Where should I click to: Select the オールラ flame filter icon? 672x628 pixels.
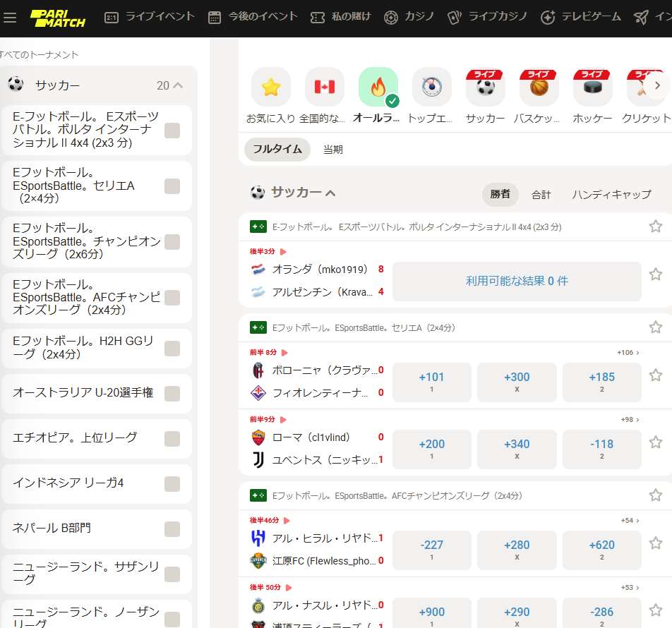[378, 86]
